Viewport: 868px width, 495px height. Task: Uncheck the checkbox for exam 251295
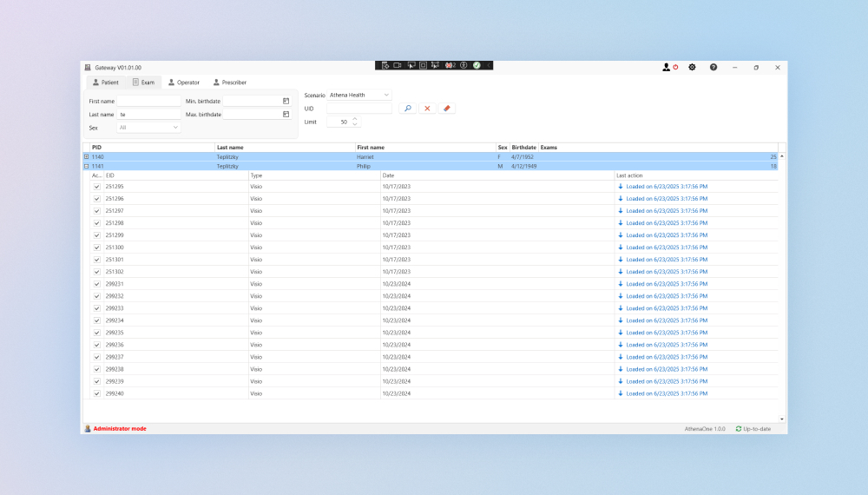point(97,187)
